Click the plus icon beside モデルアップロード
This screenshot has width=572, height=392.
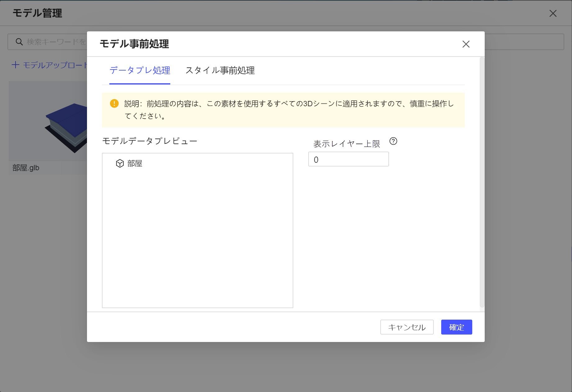coord(16,65)
